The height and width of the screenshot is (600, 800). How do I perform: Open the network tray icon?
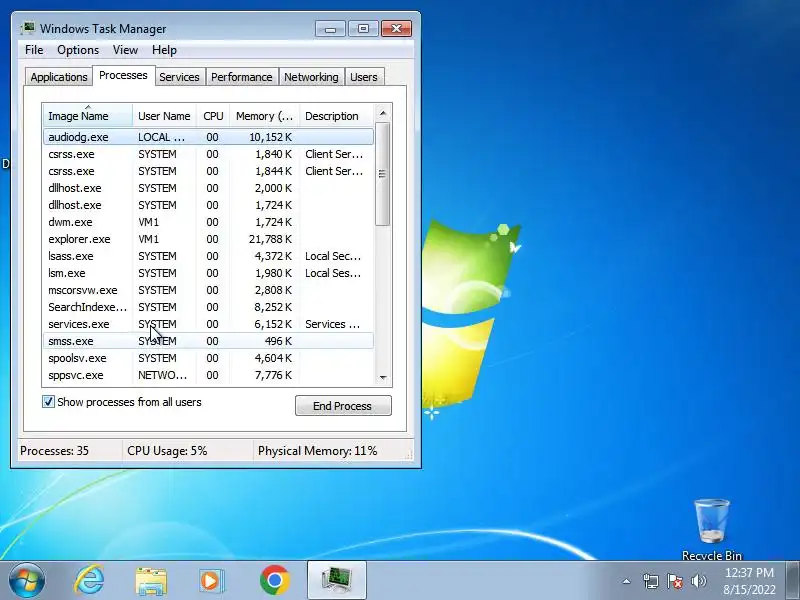point(651,581)
